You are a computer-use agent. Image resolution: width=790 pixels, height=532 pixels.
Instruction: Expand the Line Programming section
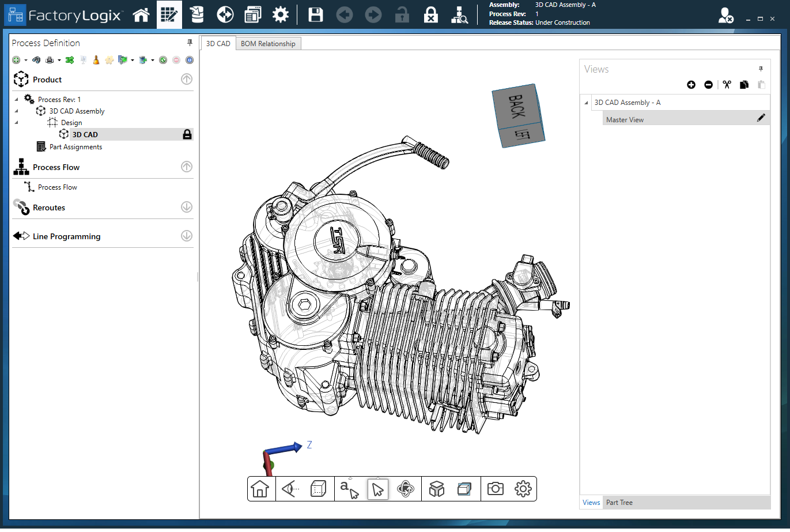pyautogui.click(x=187, y=236)
